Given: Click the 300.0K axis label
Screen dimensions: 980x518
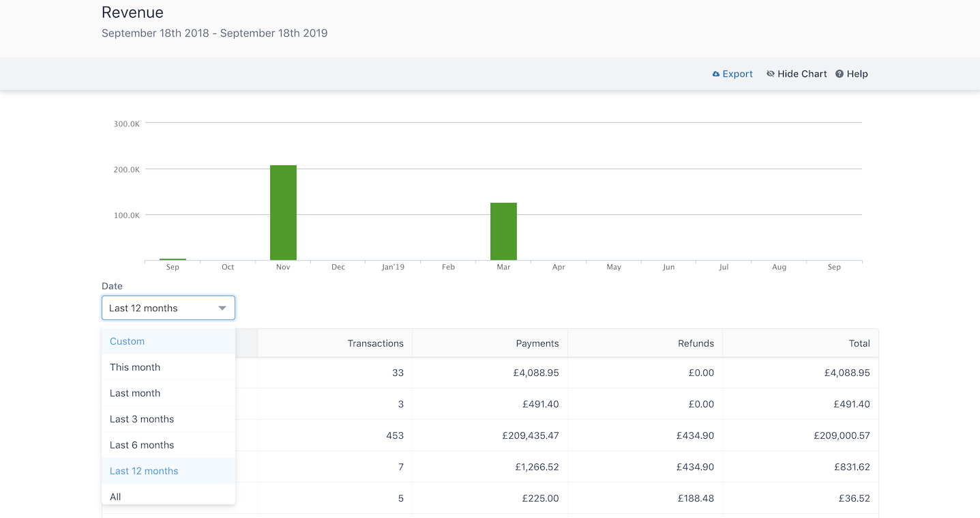Looking at the screenshot, I should tap(127, 124).
